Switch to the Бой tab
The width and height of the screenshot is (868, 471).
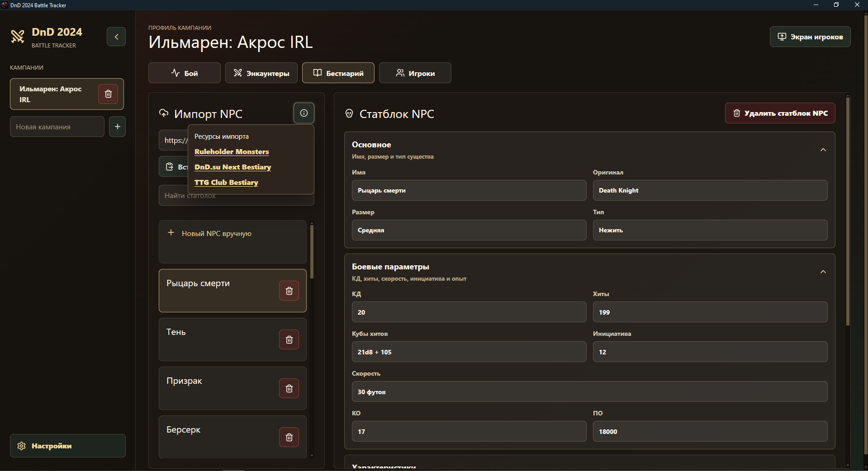185,73
